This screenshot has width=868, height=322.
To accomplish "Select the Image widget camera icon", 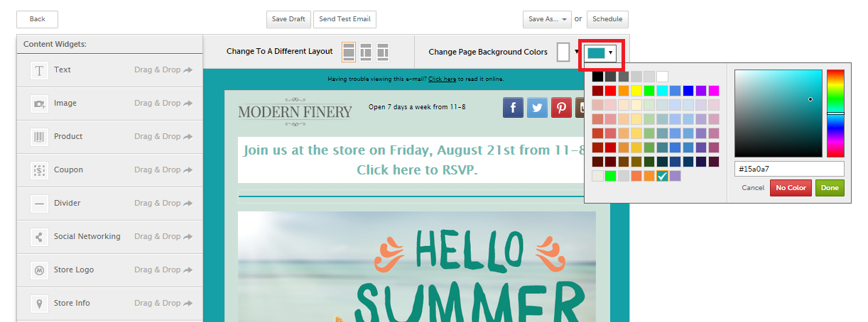I will coord(39,104).
